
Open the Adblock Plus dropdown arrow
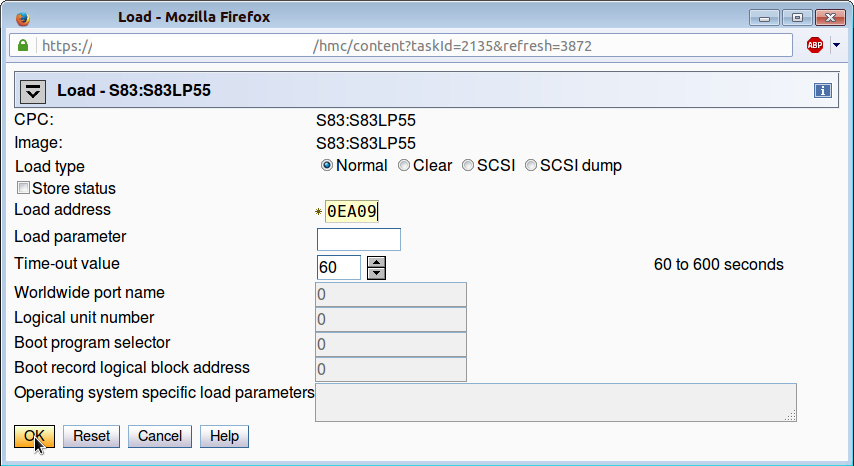(x=836, y=46)
